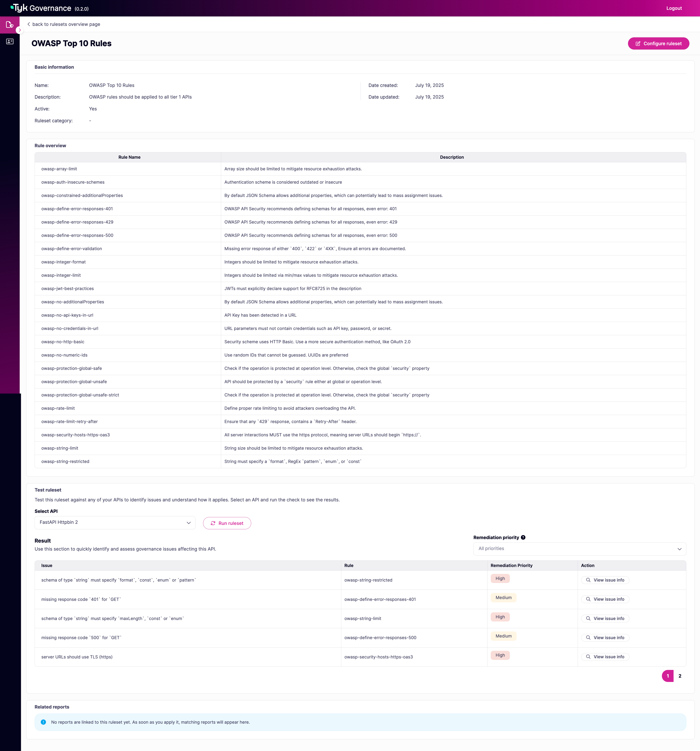Click the remediation priority help icon
This screenshot has height=751, width=700.
tap(523, 538)
